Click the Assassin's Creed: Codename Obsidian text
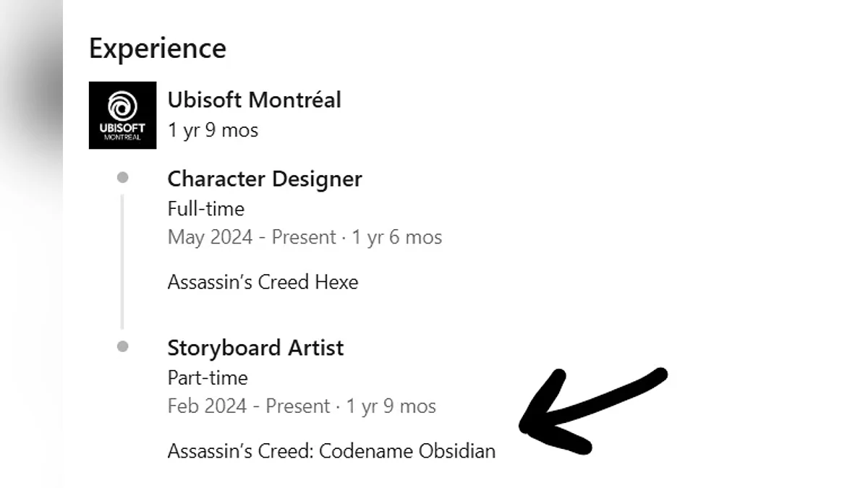Screen dimensions: 868x488 click(x=331, y=451)
